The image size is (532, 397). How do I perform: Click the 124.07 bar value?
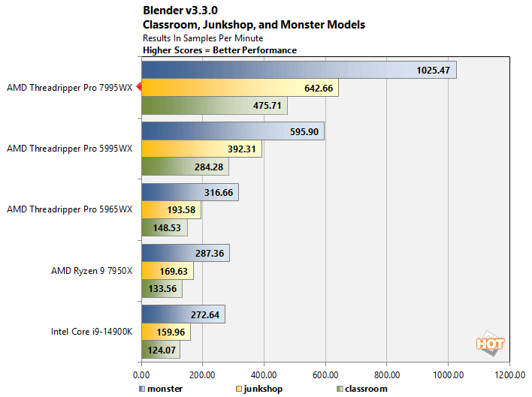pos(162,350)
